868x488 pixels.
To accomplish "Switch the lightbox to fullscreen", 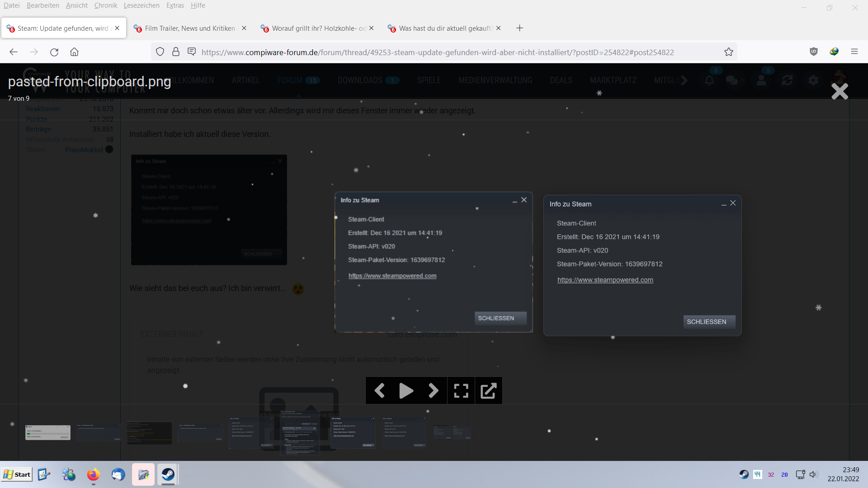I will tap(461, 390).
